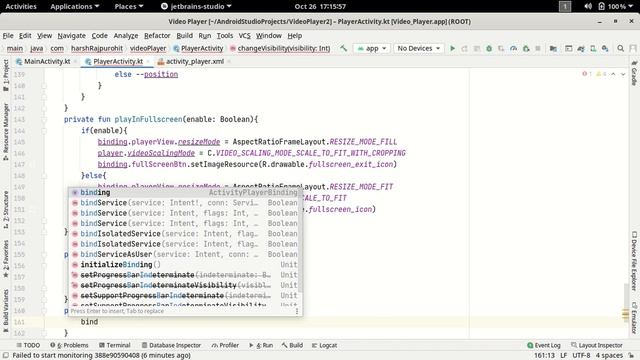This screenshot has height=360, width=640.
Task: Click the Run with Coverage icon
Action: pos(501,48)
